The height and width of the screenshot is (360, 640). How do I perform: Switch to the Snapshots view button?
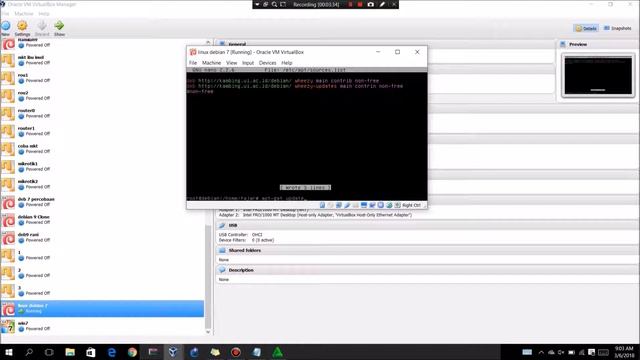pyautogui.click(x=618, y=28)
